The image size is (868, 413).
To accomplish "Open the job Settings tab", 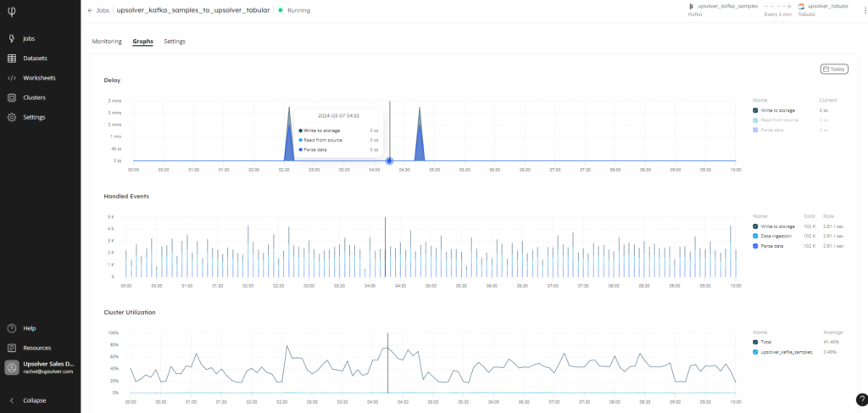I will point(175,42).
